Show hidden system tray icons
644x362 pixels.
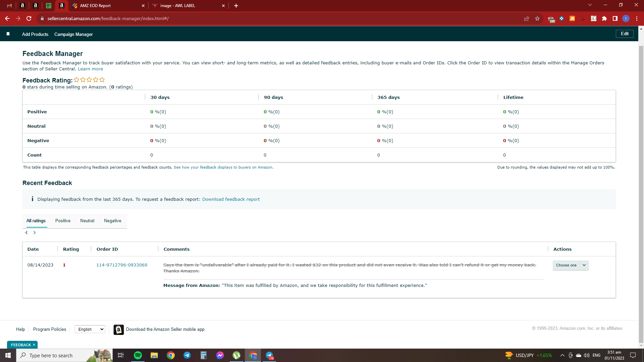562,355
